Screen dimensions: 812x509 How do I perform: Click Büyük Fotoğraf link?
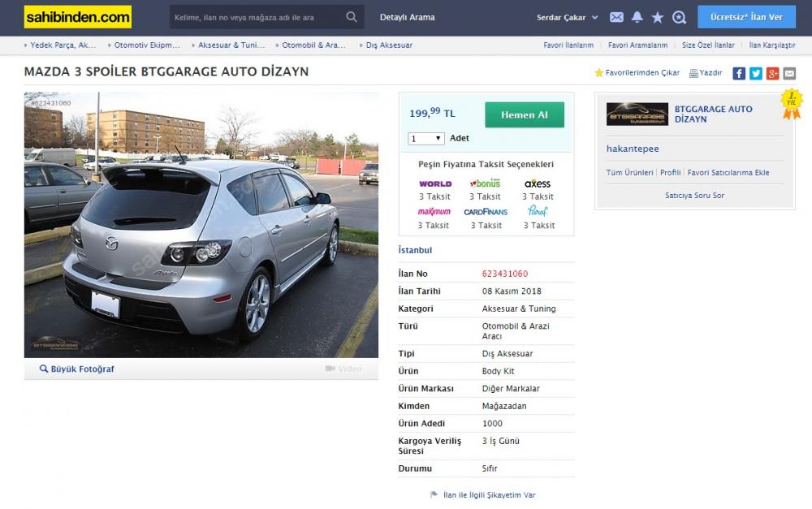(x=82, y=369)
